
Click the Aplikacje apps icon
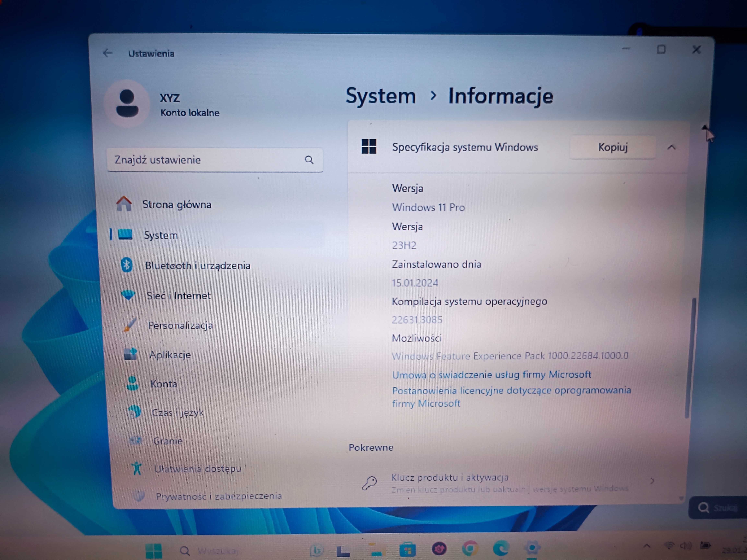point(131,354)
